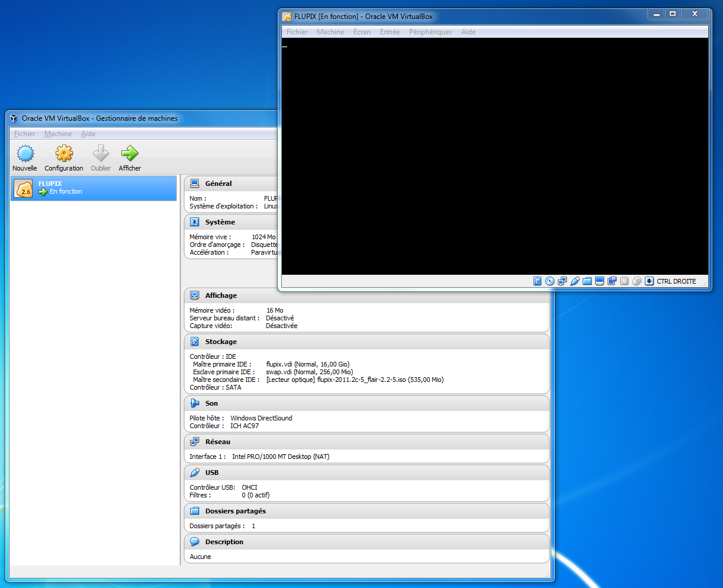Viewport: 723px width, 588px height.
Task: Click 'Contrôleur : SATA' line in Stockage
Action: coord(216,387)
